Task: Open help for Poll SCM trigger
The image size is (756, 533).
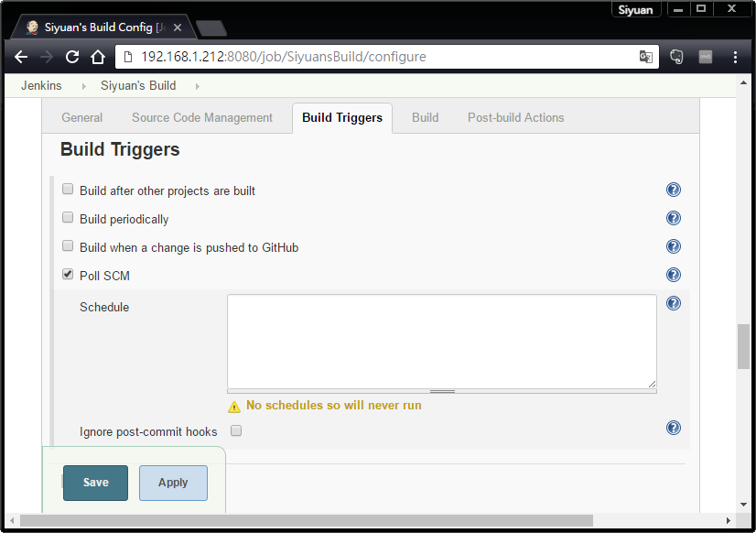Action: coord(674,274)
